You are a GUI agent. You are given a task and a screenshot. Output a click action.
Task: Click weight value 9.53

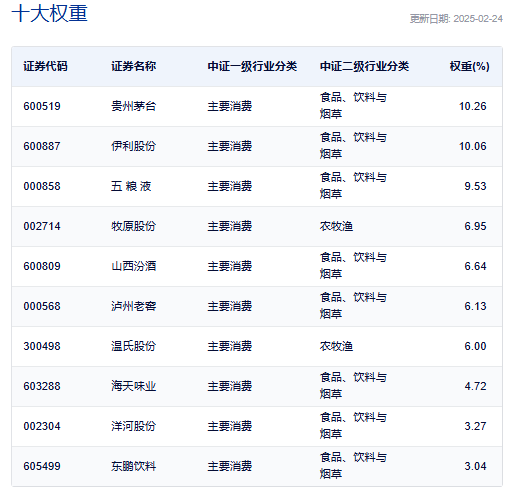click(475, 186)
